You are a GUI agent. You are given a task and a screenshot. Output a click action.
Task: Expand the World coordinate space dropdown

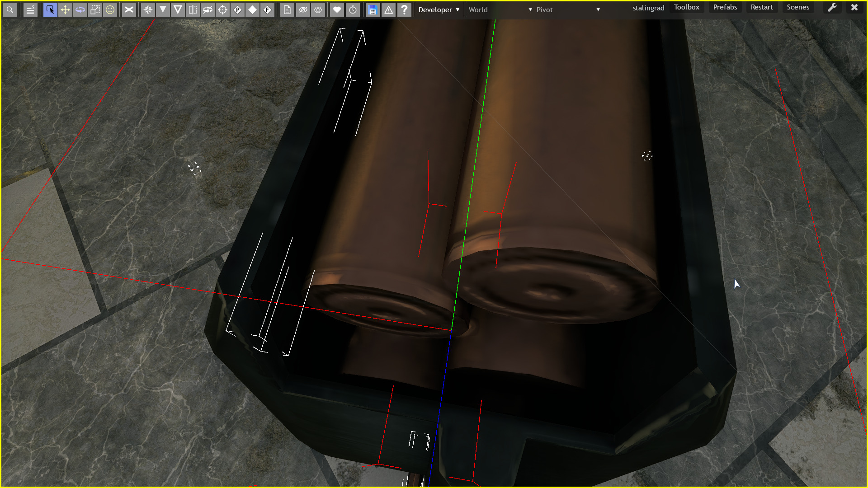(x=500, y=9)
